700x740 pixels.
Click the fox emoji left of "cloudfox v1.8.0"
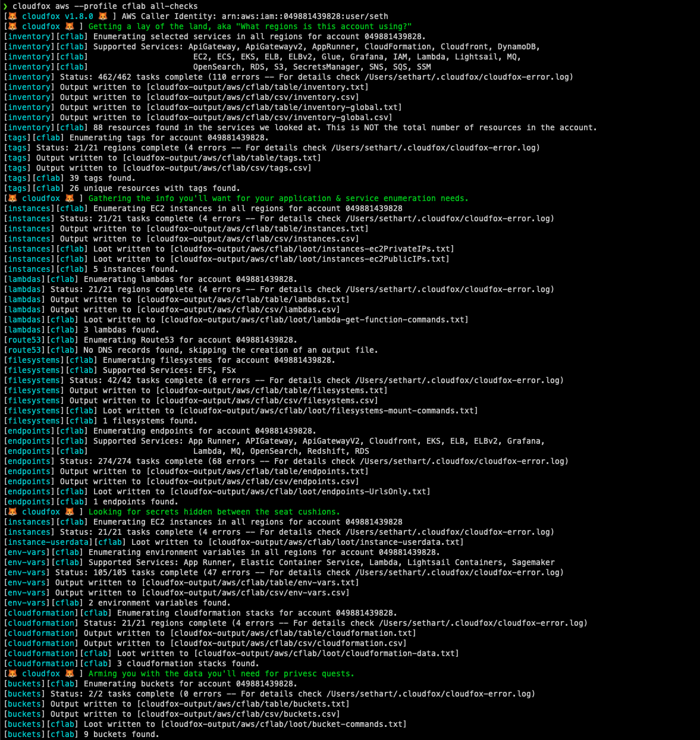[12, 17]
